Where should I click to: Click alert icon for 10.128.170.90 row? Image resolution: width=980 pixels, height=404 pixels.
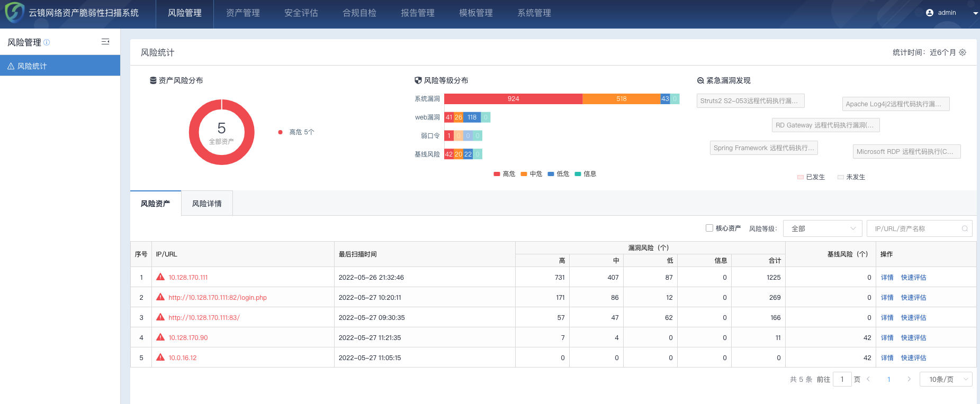pyautogui.click(x=160, y=337)
